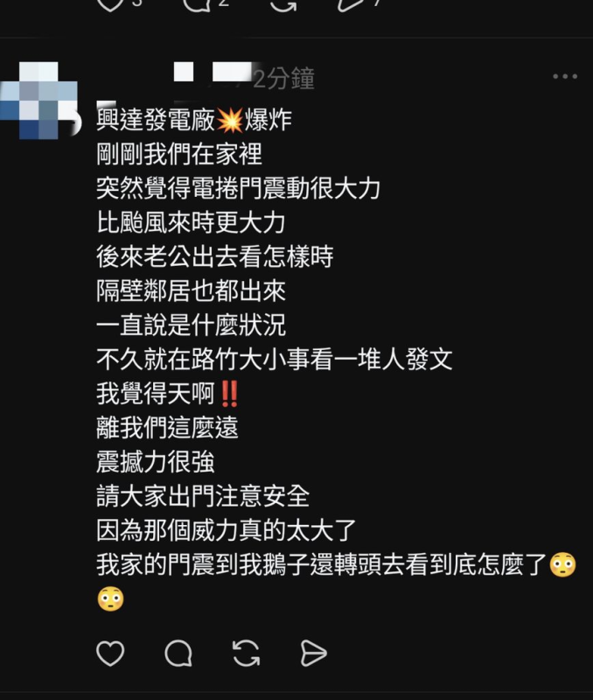Tap the red double exclamation mark emoji
The width and height of the screenshot is (593, 700).
point(229,393)
